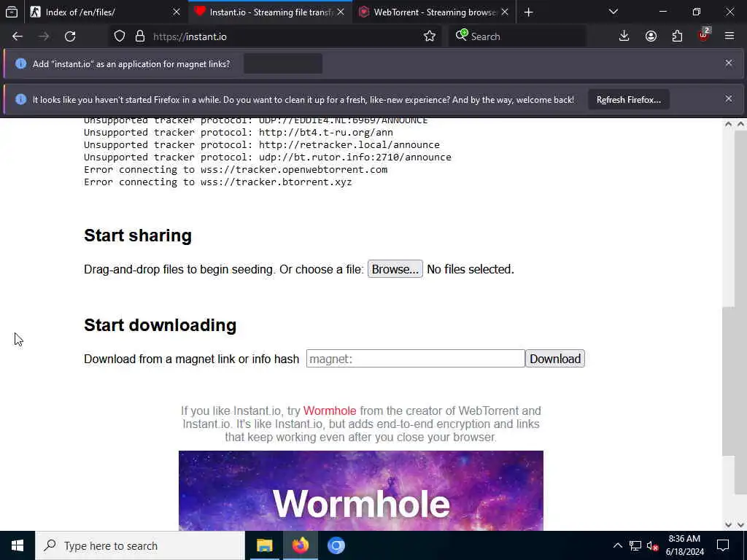Viewport: 747px width, 560px height.
Task: Reload the instant.io page
Action: click(x=70, y=36)
